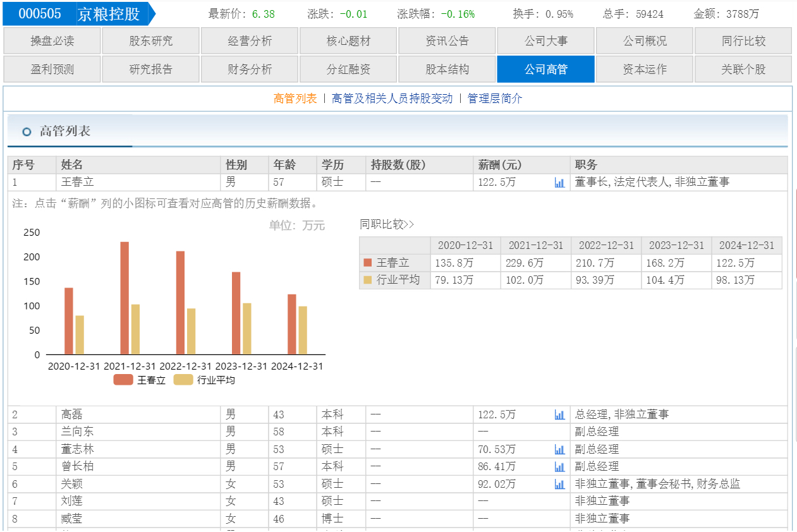Click the 2024-12-31 行业平均 bar

[303, 330]
